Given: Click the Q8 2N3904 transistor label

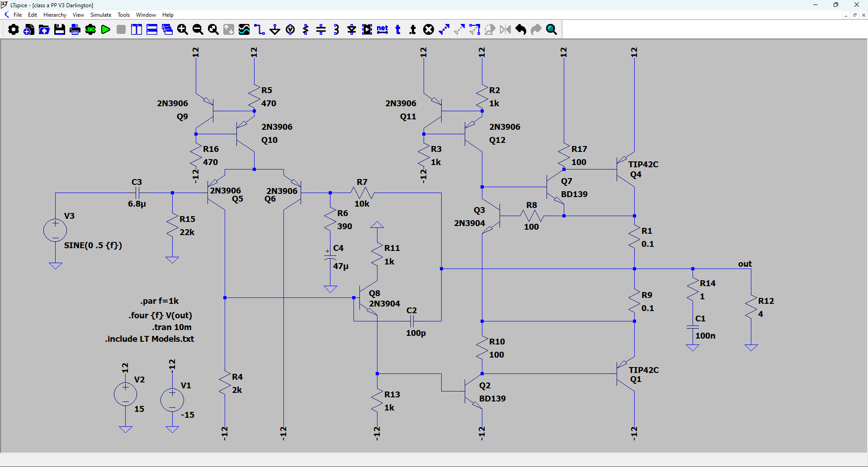Looking at the screenshot, I should (384, 304).
